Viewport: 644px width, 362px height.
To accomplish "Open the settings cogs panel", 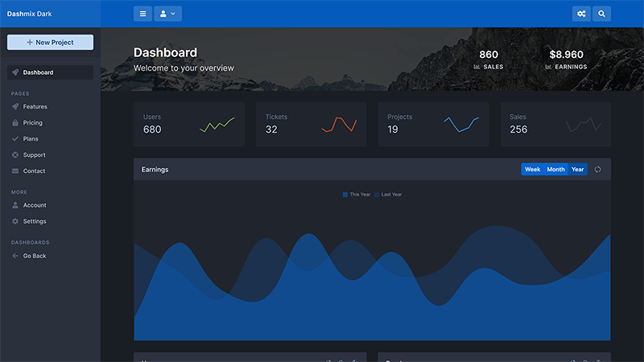I will click(581, 14).
